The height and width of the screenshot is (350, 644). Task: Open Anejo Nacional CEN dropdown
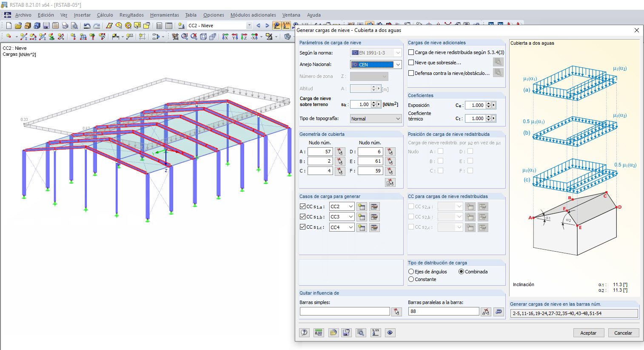398,65
